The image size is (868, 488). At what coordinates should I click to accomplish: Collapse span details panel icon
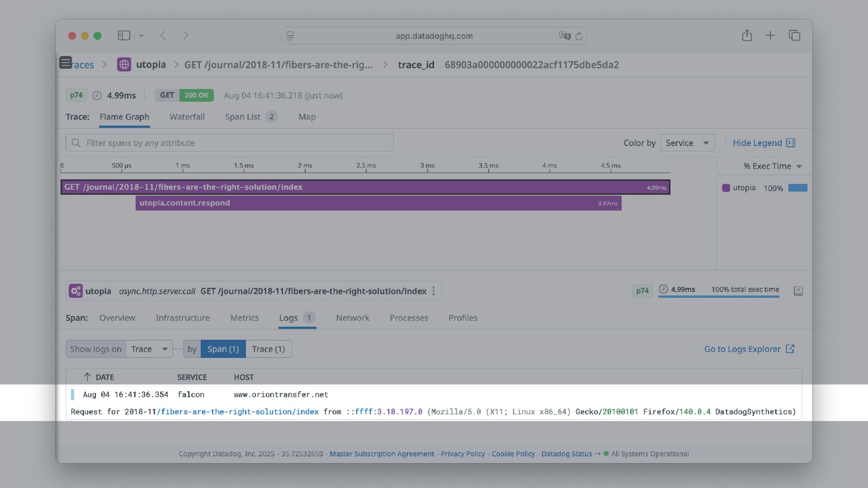798,291
